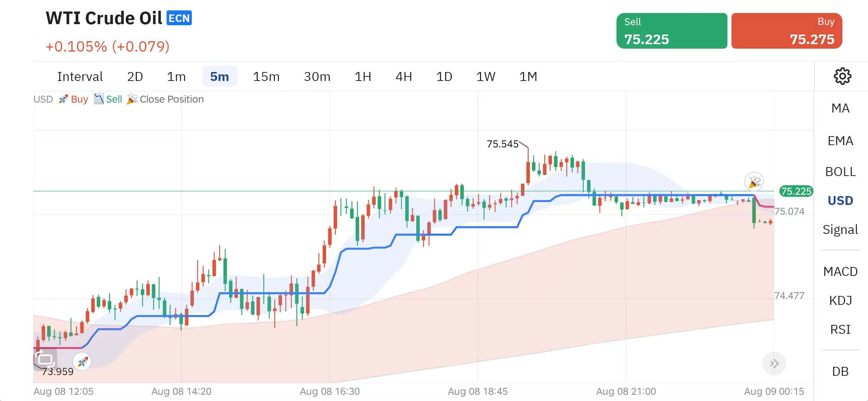
Task: Tap the rotate screen icon
Action: coord(45,359)
